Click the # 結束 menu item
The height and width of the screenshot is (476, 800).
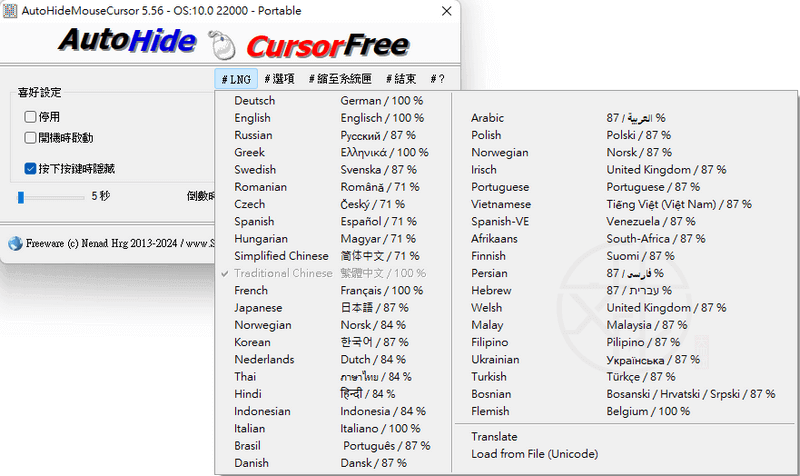click(x=401, y=79)
